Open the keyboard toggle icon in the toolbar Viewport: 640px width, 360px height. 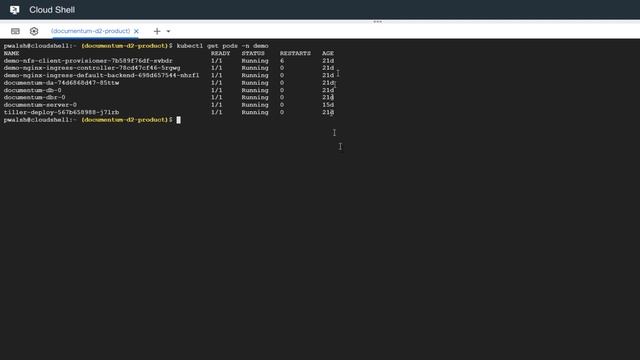15,31
